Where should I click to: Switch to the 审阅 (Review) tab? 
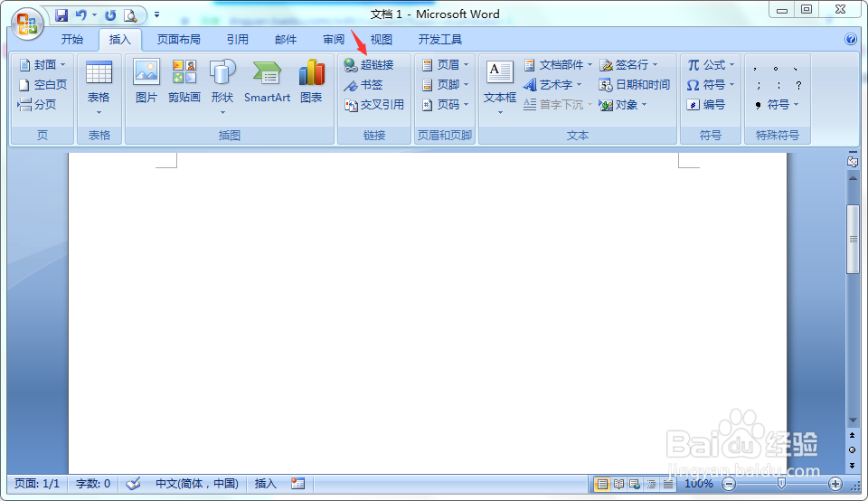tap(334, 39)
